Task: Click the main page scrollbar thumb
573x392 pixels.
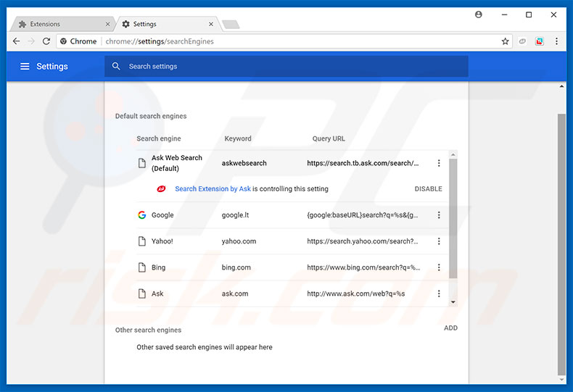Action: [x=561, y=244]
